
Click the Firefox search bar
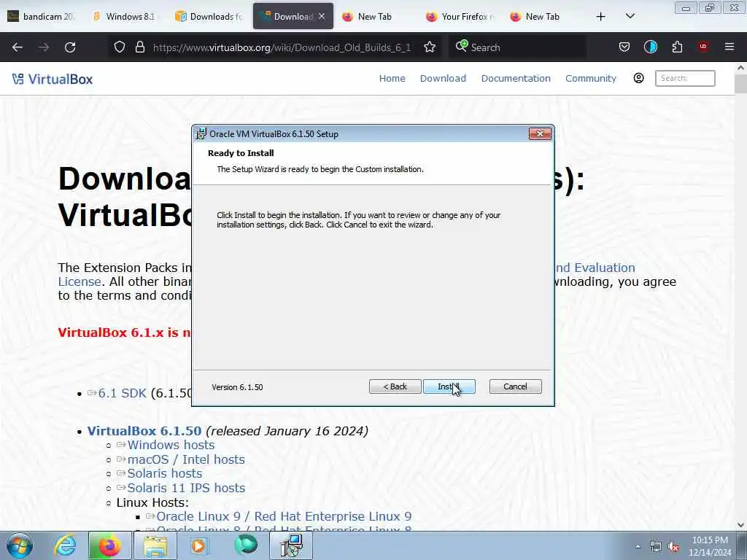click(x=517, y=47)
